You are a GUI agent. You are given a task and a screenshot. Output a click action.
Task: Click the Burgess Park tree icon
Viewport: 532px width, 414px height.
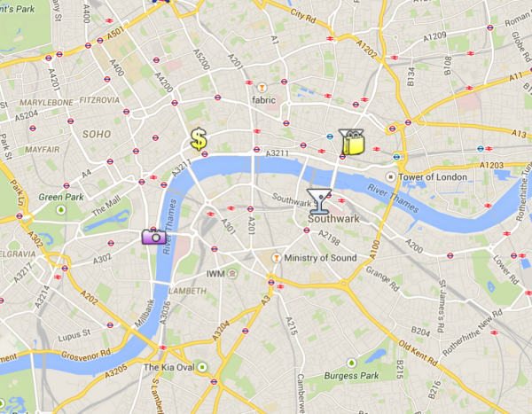(x=351, y=363)
